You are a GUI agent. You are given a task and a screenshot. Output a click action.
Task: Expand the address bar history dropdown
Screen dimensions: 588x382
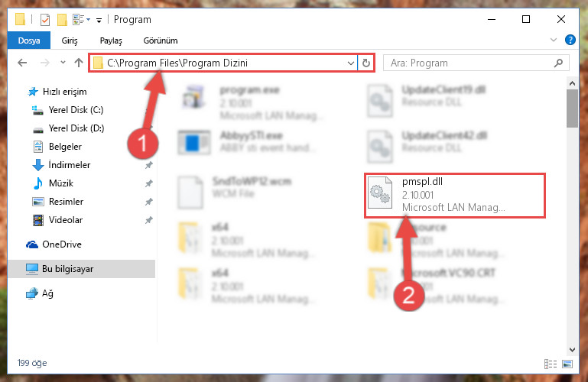(351, 63)
